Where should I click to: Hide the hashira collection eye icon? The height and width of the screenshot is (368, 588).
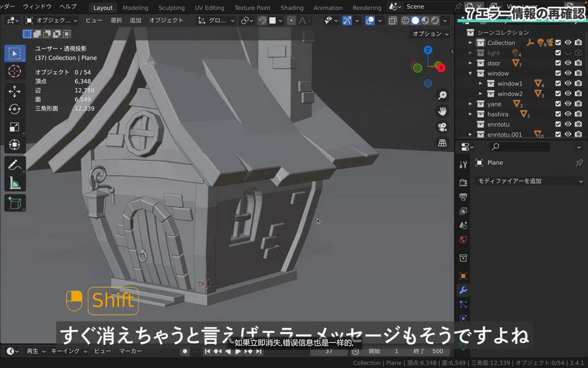(568, 114)
